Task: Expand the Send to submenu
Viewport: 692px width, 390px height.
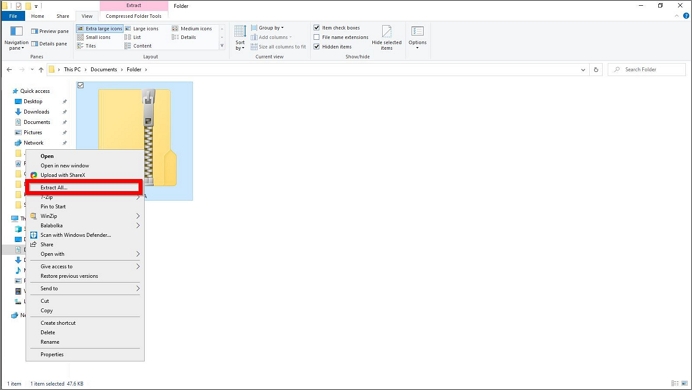Action: tap(85, 289)
